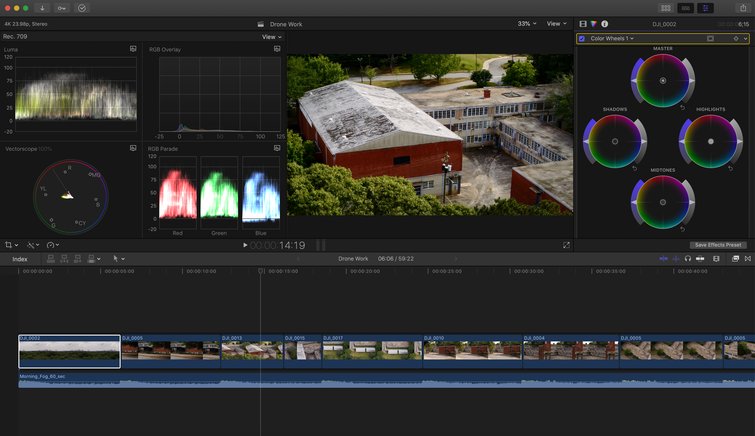Click the import media arrow icon

[x=44, y=7]
